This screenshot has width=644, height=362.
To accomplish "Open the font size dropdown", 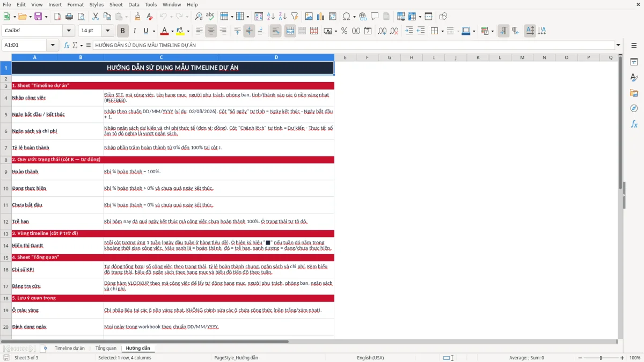I will point(107,31).
